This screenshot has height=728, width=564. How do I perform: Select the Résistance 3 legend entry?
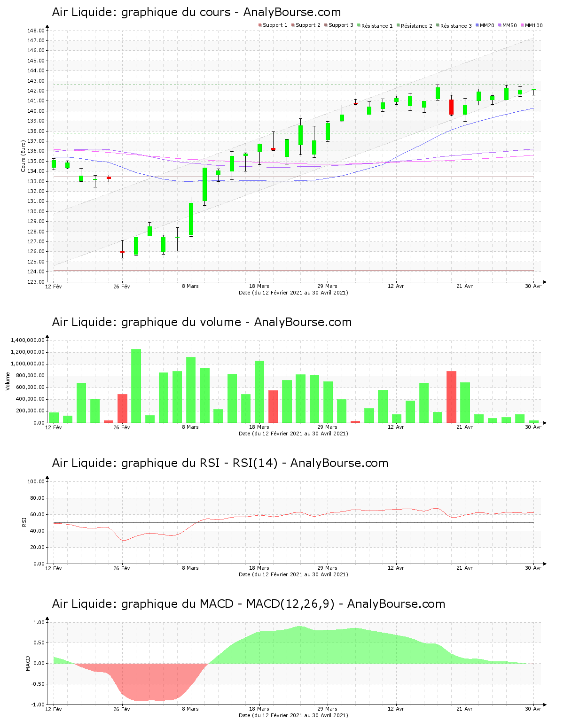[454, 26]
